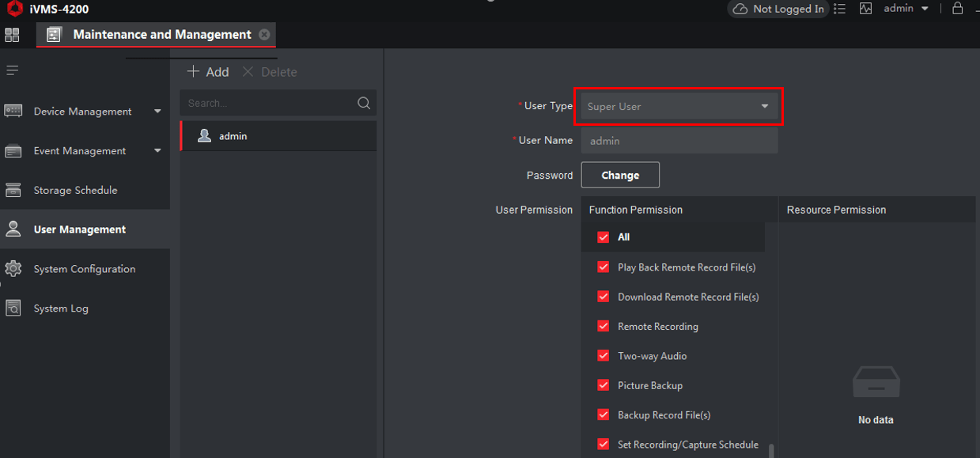980x458 pixels.
Task: Open the User Type dropdown
Action: [678, 105]
